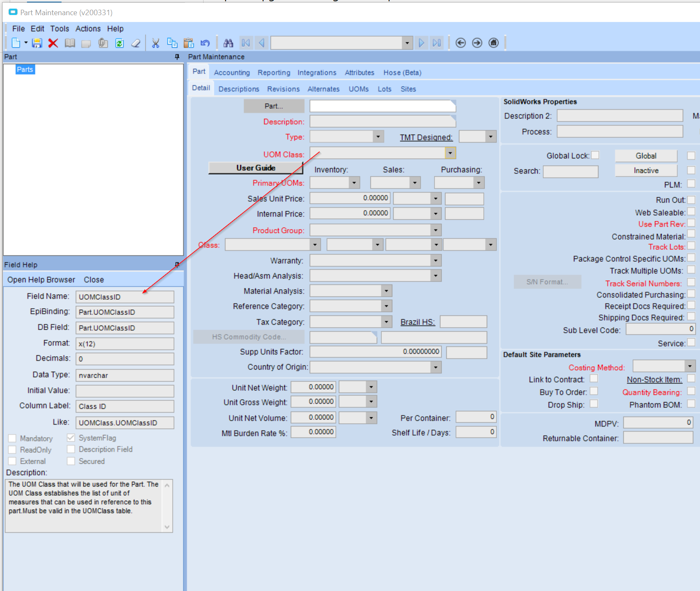Click the Home icon in toolbar
Viewport: 700px width, 591px height.
[x=493, y=43]
